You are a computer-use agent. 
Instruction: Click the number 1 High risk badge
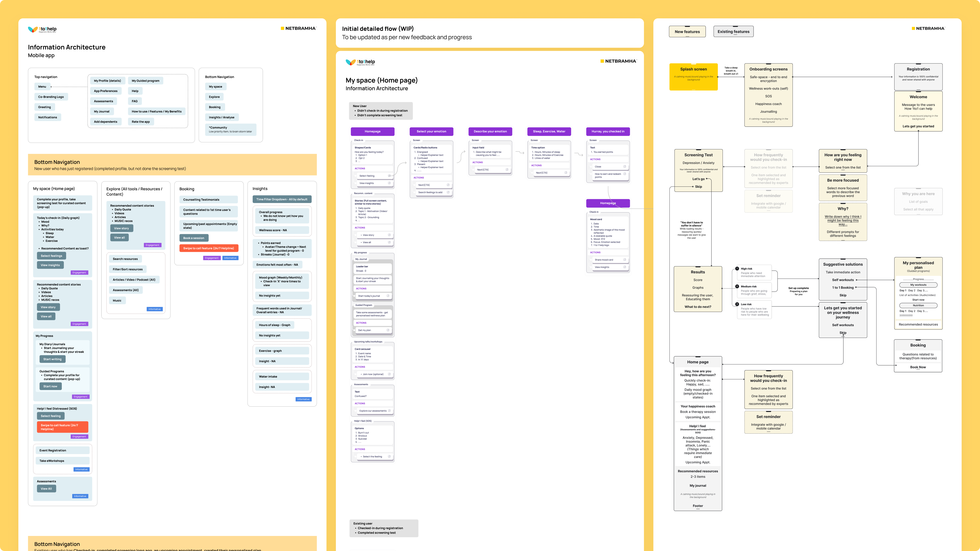tap(737, 268)
